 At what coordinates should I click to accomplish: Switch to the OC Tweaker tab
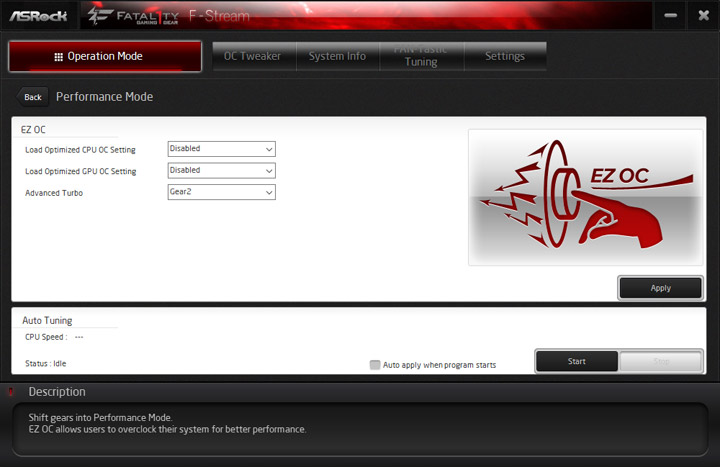point(254,56)
